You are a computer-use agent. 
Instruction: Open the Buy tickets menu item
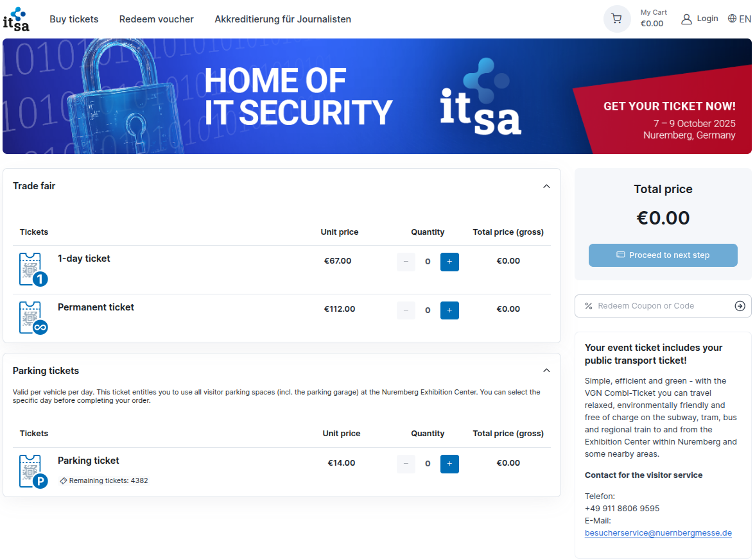tap(74, 19)
